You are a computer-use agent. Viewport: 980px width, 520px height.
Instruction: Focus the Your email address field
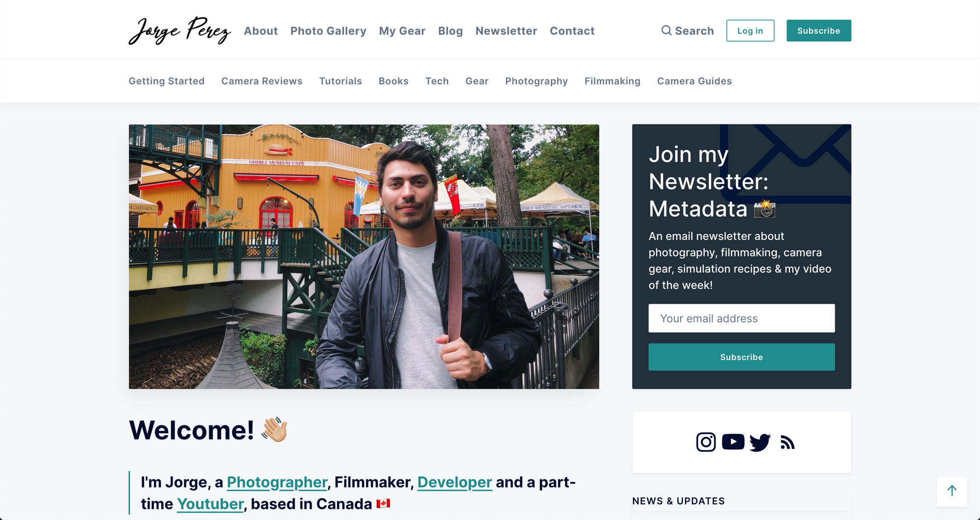[741, 318]
